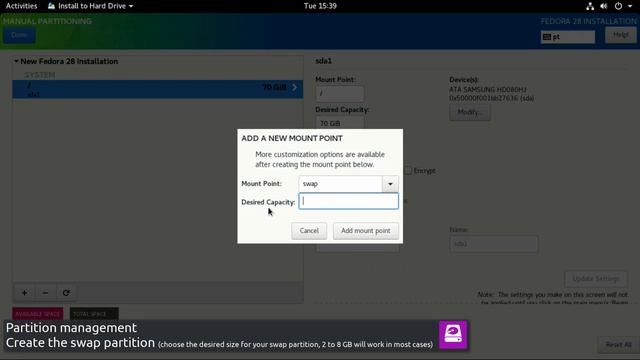Open the Activities overview
This screenshot has width=640, height=360.
pyautogui.click(x=21, y=6)
